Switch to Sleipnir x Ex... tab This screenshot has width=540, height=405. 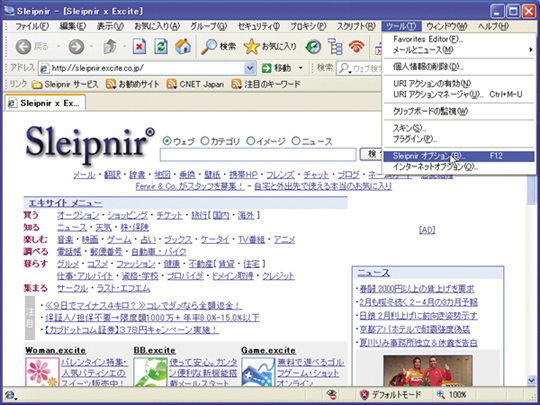click(x=45, y=103)
